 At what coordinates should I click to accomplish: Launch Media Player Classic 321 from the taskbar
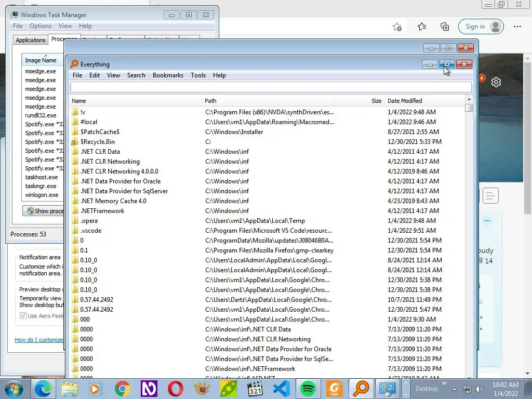[255, 389]
